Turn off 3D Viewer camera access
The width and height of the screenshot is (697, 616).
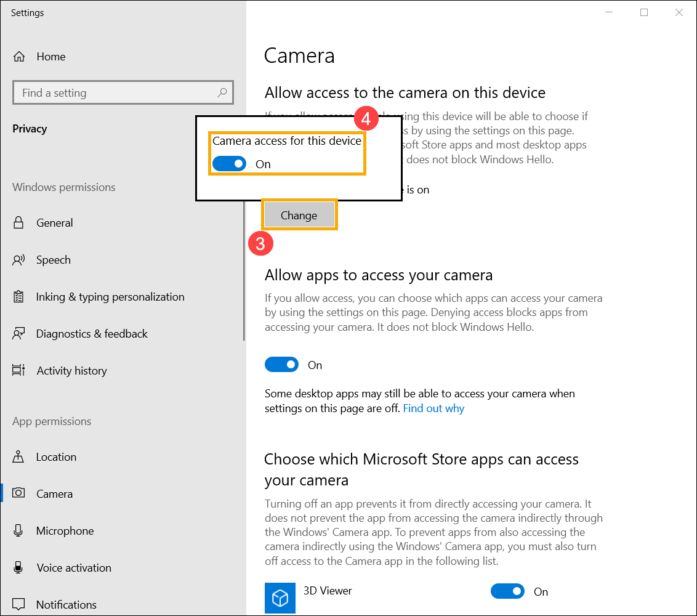(507, 591)
